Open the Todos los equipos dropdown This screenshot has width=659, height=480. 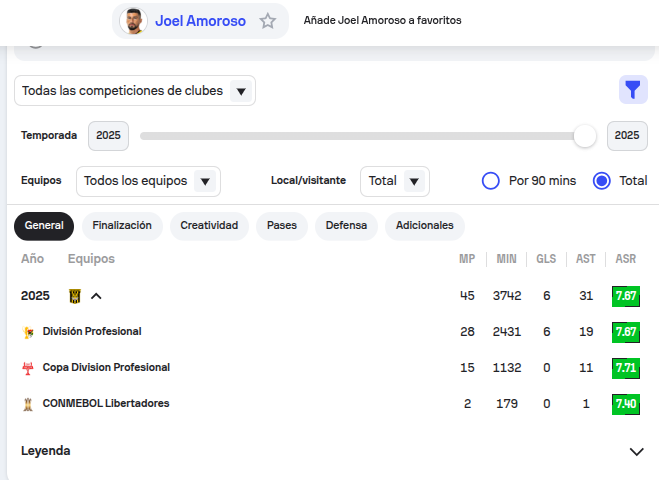coord(148,181)
